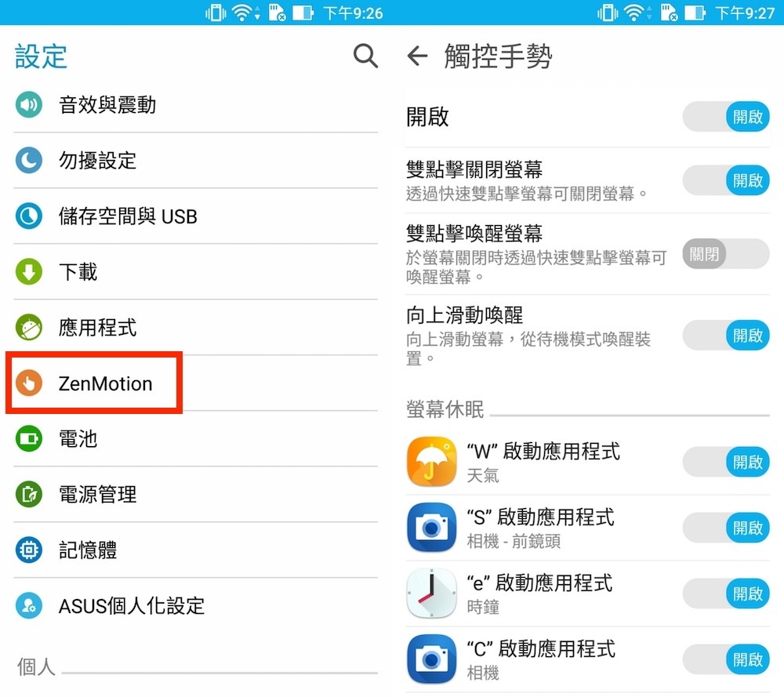Tap the clock app icon for "e" gesture

pos(431,593)
